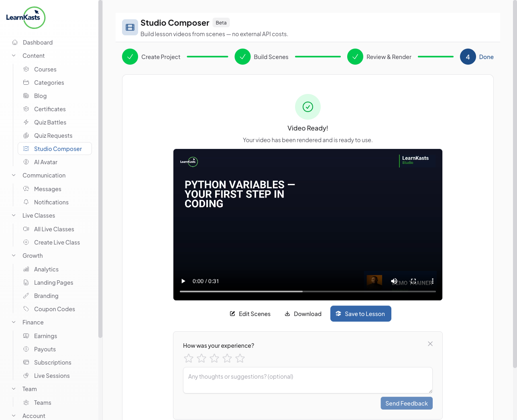Click Save to Lesson button
The width and height of the screenshot is (517, 420).
[x=360, y=314]
